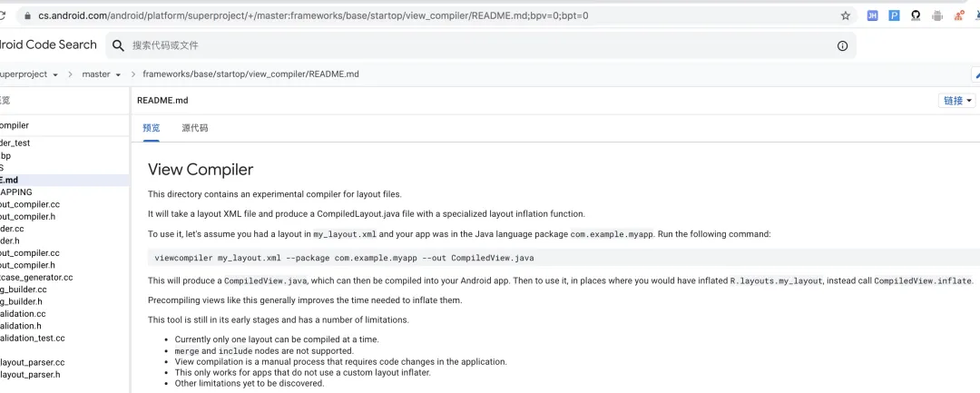Click the inline code CompiledView.inflate

click(923, 281)
